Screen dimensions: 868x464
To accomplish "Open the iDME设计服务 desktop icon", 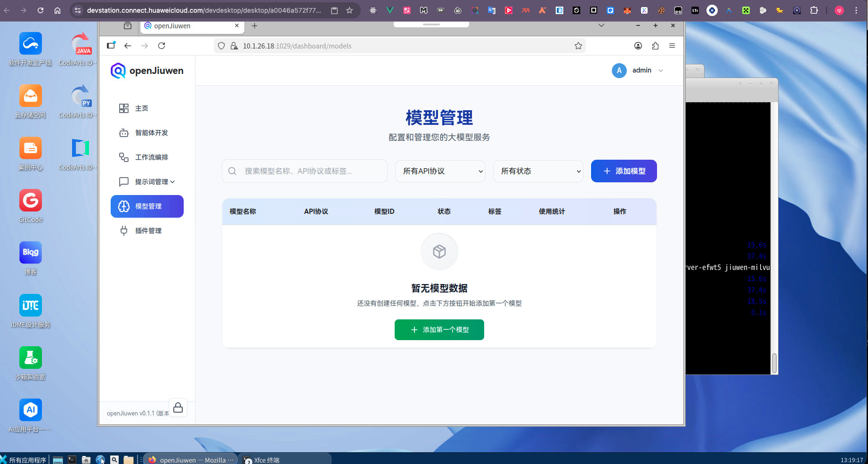I will [31, 311].
